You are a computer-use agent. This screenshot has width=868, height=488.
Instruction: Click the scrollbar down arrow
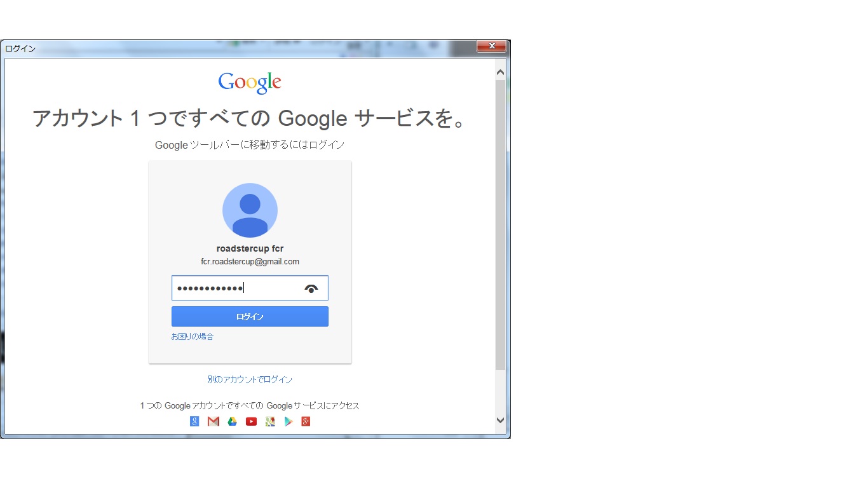500,420
